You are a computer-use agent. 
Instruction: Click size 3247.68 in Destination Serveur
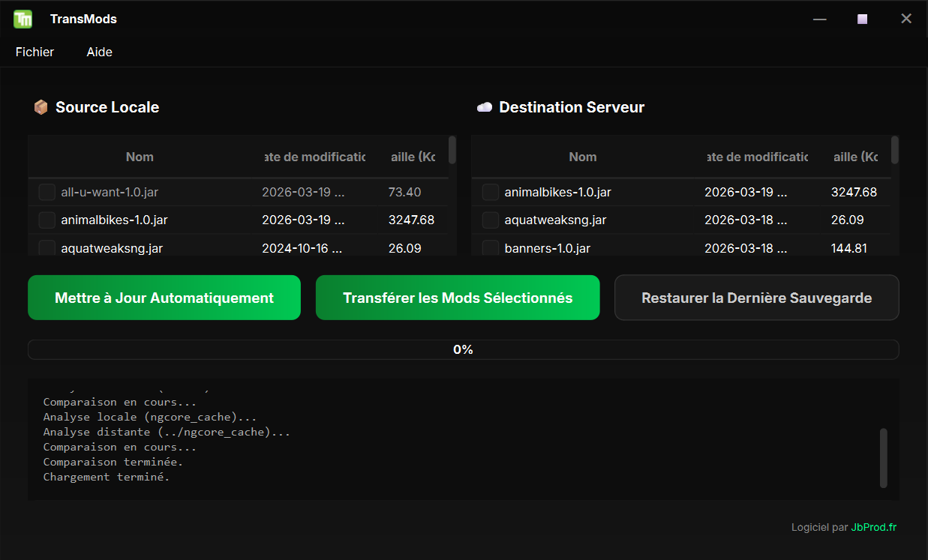854,192
